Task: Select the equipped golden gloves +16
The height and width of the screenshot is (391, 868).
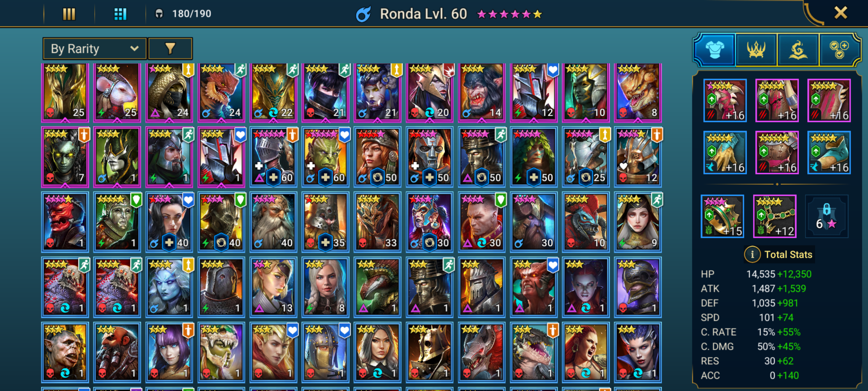Action: tap(725, 152)
